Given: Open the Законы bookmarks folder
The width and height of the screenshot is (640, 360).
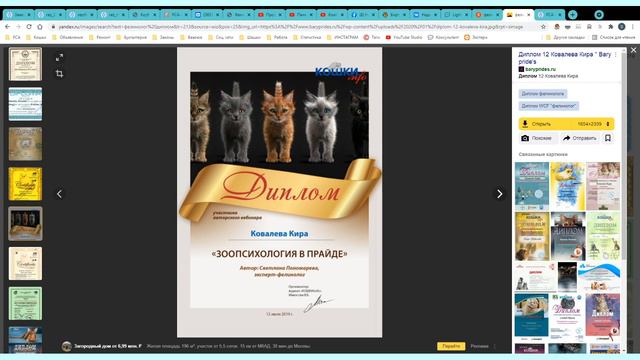Looking at the screenshot, I should tap(163, 37).
